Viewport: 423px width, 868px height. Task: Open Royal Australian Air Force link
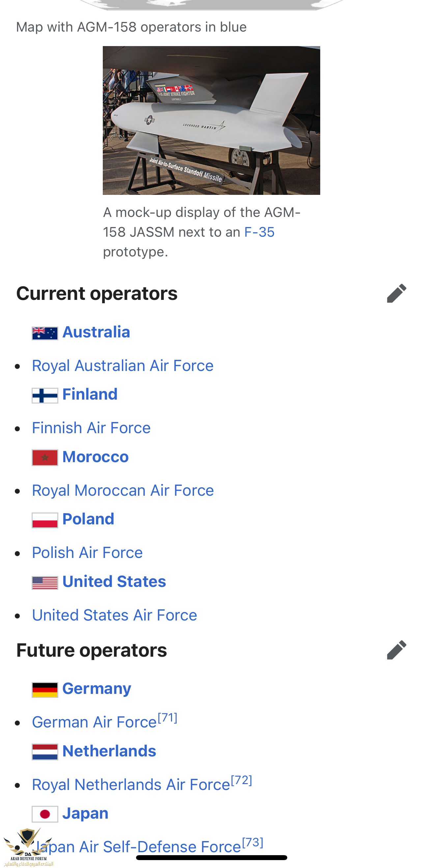pos(123,366)
